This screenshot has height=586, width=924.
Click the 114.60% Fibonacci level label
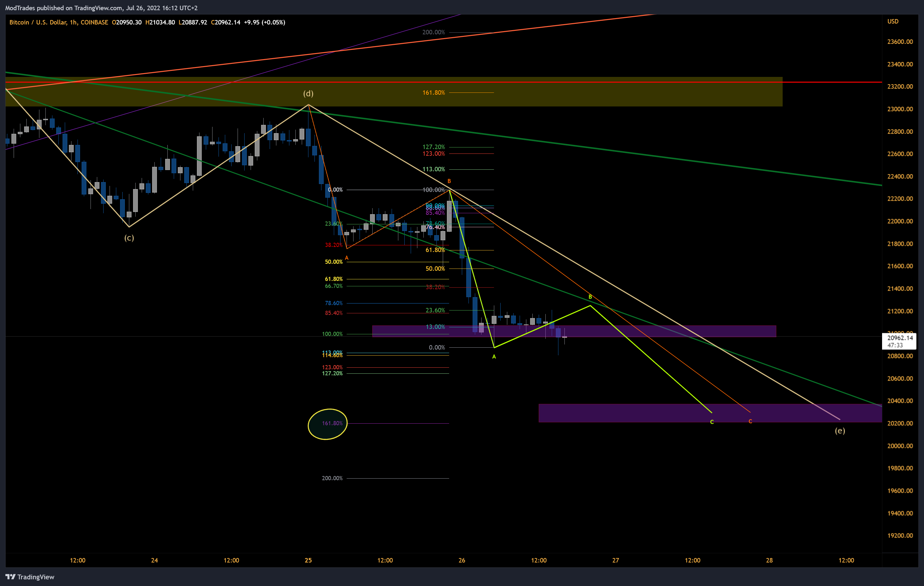tap(332, 356)
